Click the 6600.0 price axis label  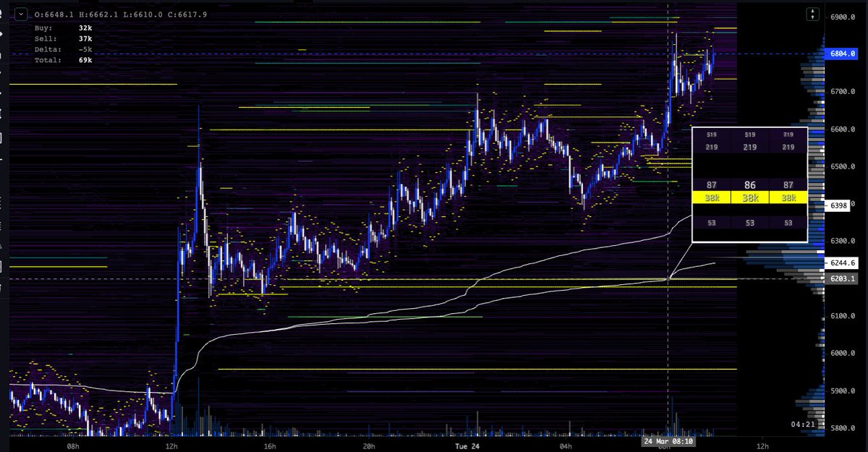pyautogui.click(x=844, y=129)
